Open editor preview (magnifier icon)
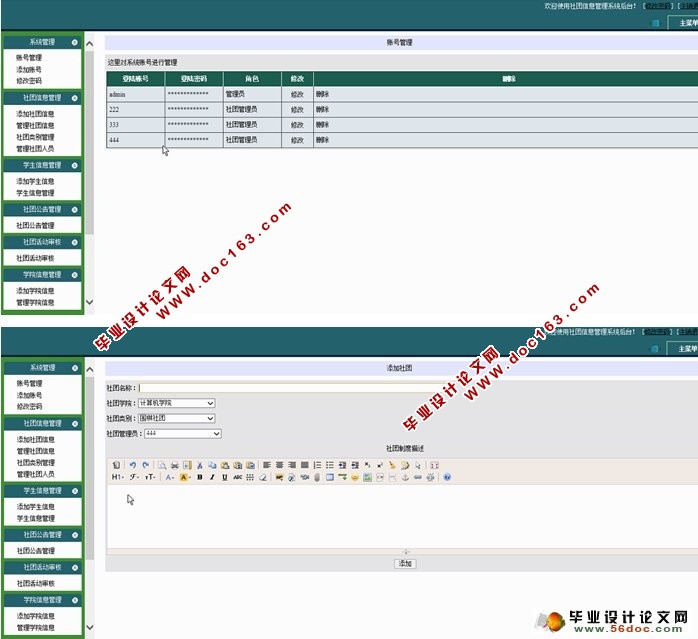Screen dimensions: 698x639 pyautogui.click(x=162, y=465)
